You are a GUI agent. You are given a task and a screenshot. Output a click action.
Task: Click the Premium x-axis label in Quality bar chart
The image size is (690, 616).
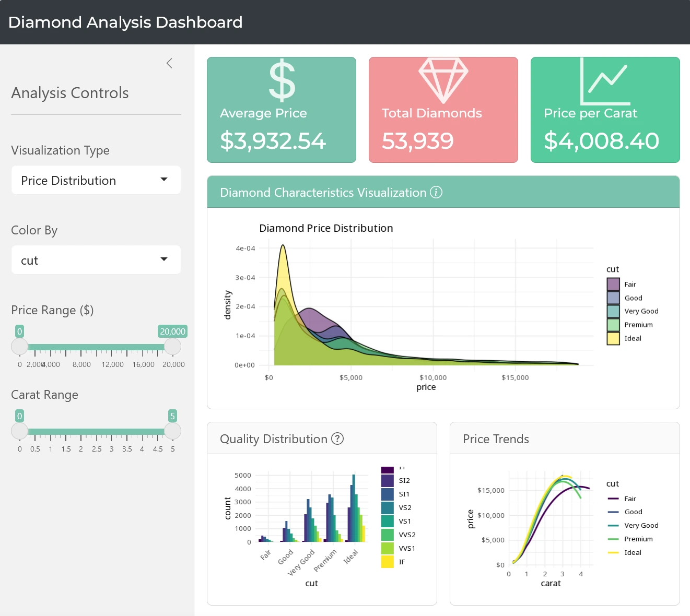click(325, 560)
